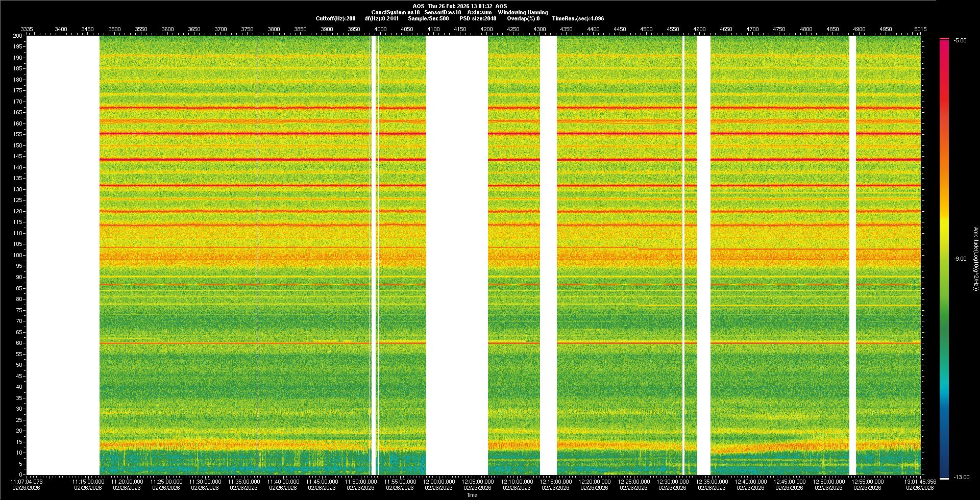980x500 pixels.
Task: Click the Overlap(%):0 parameter label
Action: click(523, 18)
